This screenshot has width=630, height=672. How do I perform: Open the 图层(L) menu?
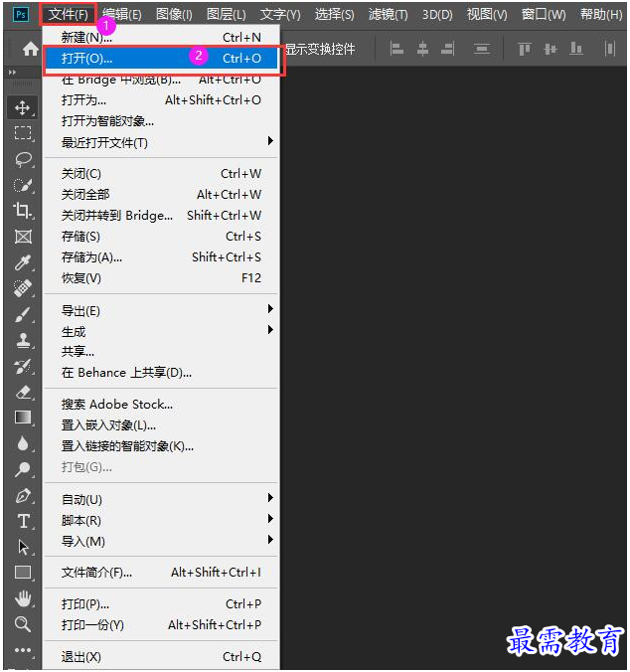tap(227, 15)
